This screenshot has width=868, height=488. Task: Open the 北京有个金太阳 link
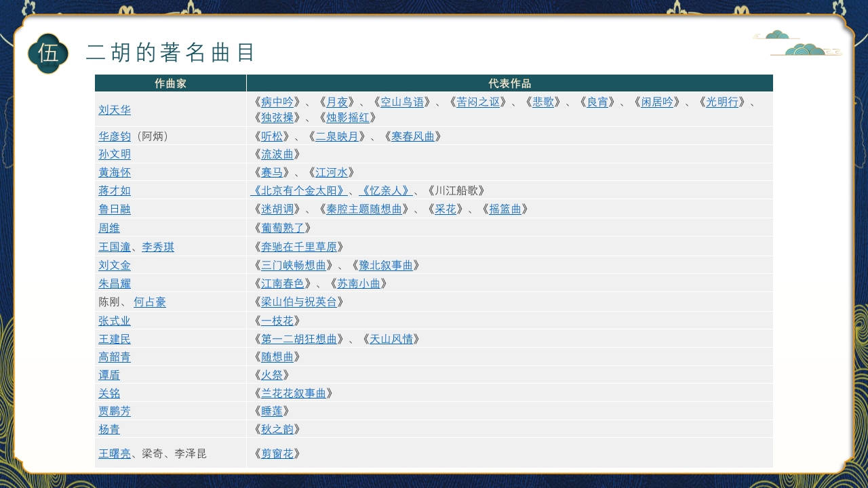(299, 190)
